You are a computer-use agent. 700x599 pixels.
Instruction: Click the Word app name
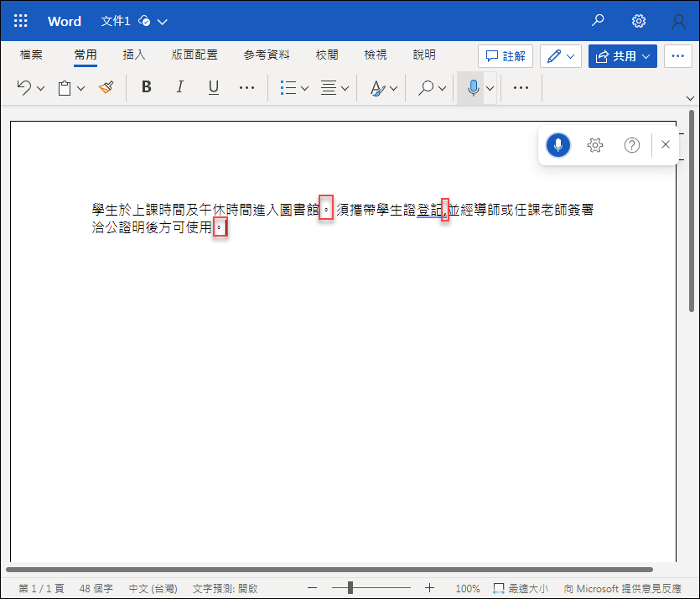[x=65, y=22]
